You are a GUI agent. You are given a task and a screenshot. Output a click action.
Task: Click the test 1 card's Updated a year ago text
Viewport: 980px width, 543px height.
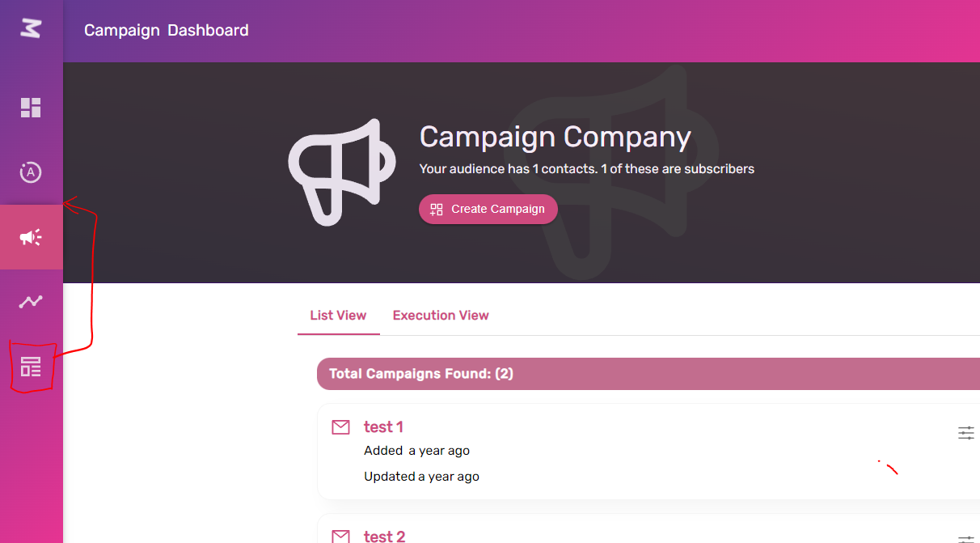[x=421, y=477]
